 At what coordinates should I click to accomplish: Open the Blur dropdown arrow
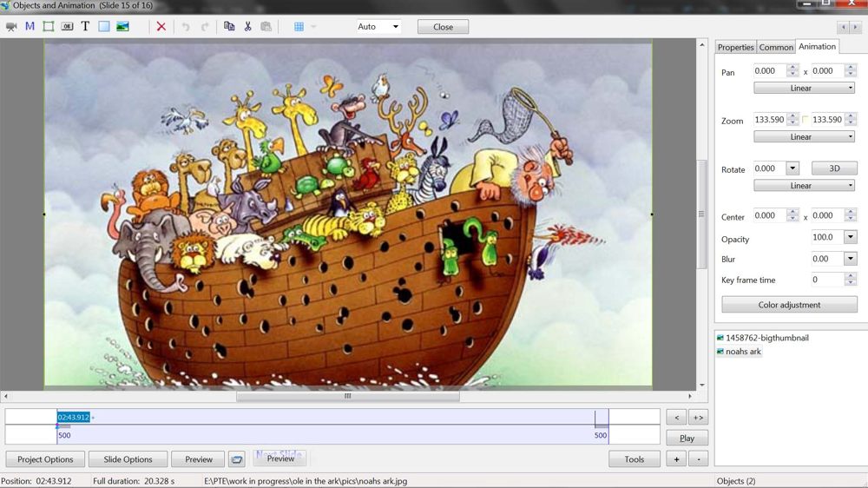click(851, 259)
